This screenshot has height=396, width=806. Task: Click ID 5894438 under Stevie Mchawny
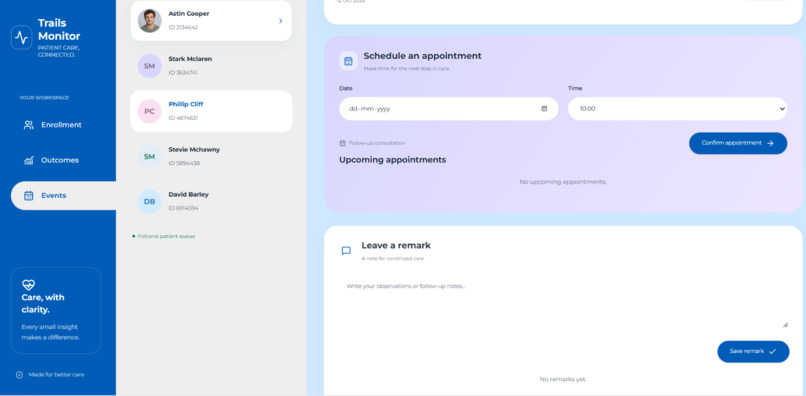[x=184, y=163]
